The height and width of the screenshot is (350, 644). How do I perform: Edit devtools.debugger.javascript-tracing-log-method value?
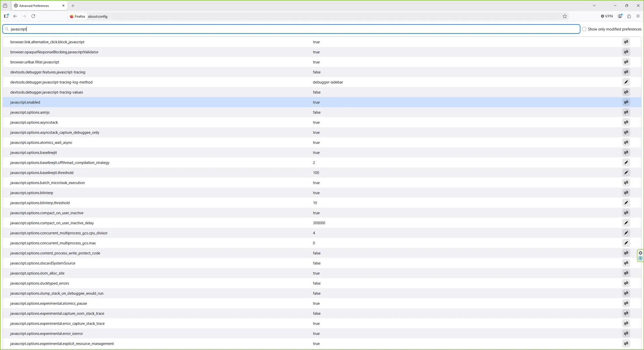[x=626, y=82]
